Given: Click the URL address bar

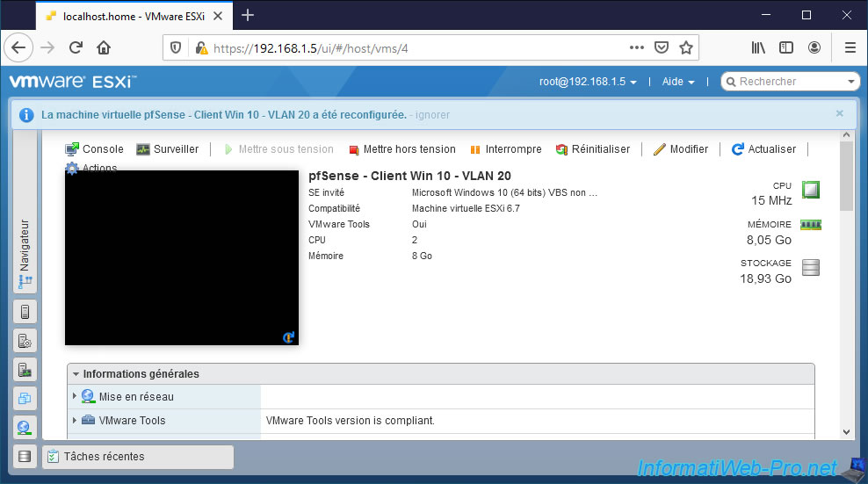Looking at the screenshot, I should [x=416, y=48].
